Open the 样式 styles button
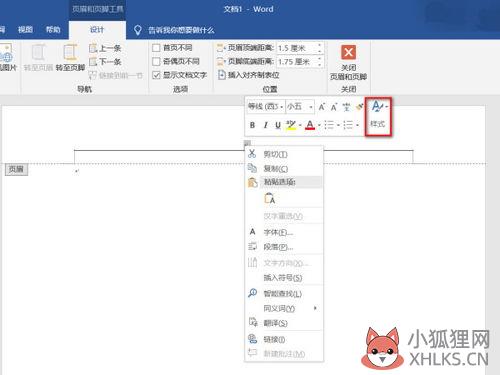 click(x=378, y=116)
